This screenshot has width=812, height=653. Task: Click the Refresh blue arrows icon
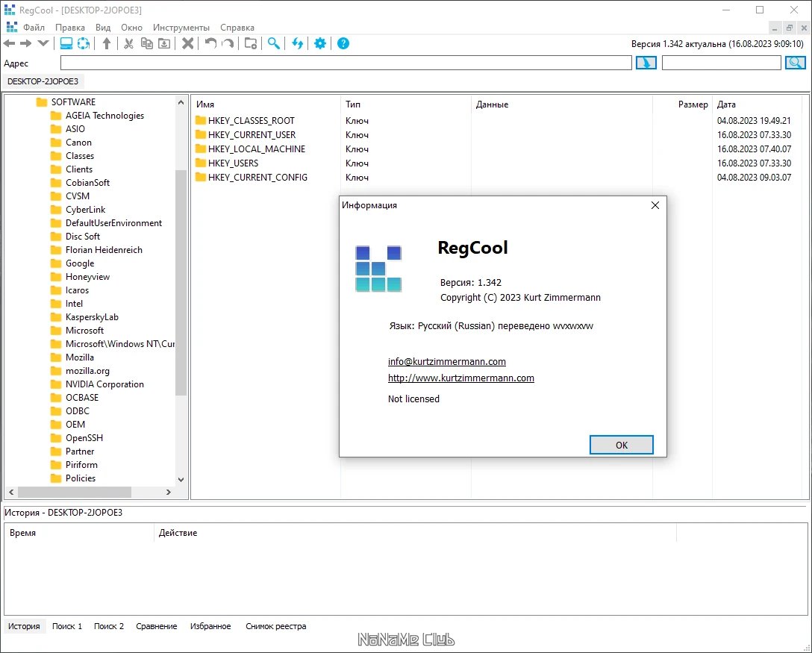coord(297,43)
